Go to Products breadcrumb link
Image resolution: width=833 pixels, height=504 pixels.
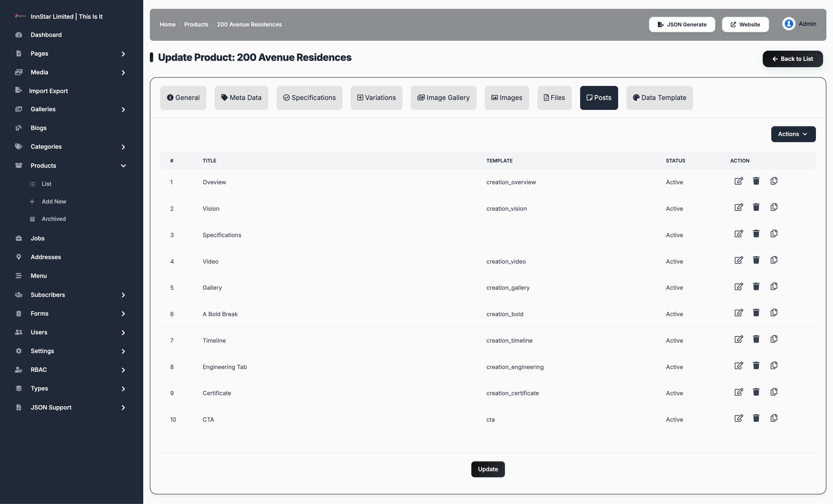click(196, 24)
